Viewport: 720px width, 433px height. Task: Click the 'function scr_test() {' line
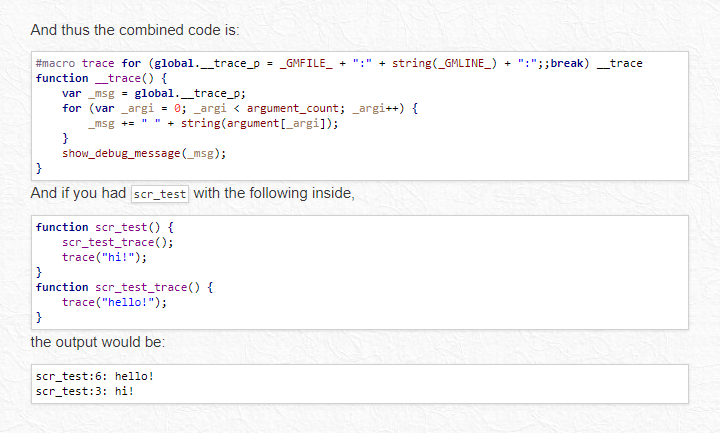point(105,227)
